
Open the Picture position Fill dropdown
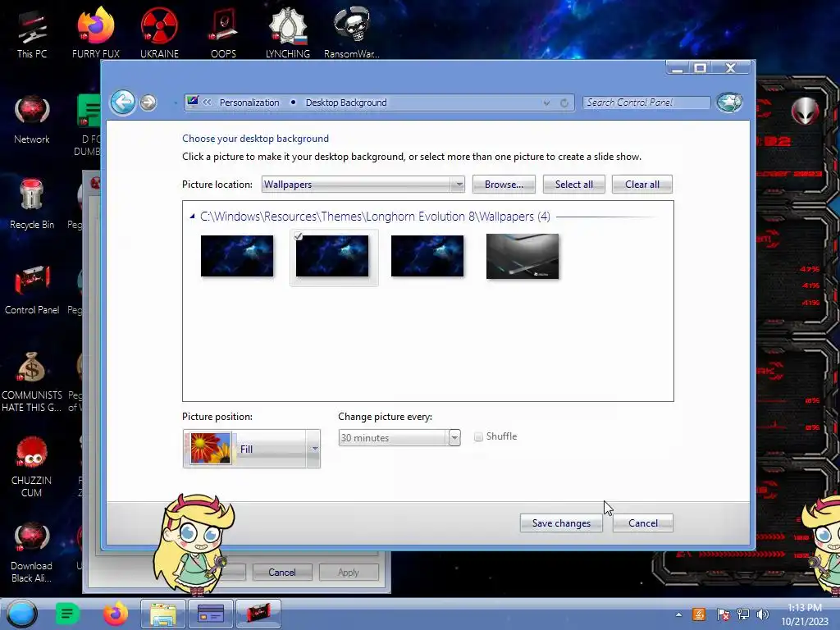(251, 449)
